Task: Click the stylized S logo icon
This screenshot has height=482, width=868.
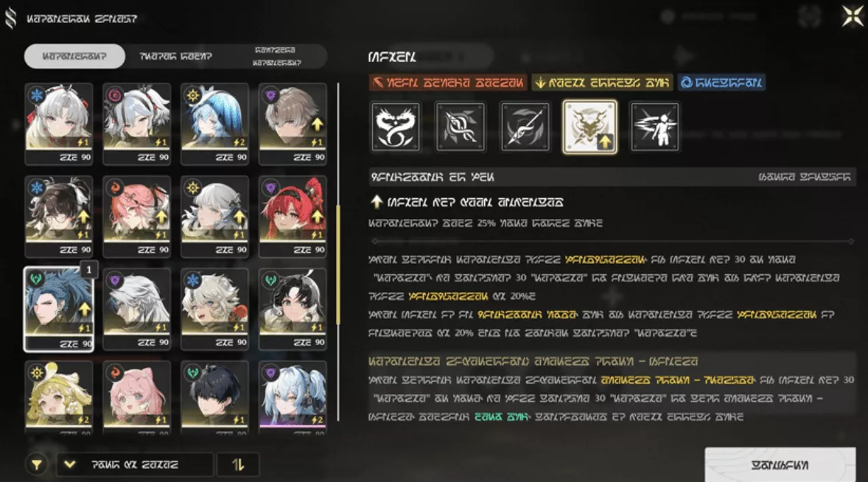Action: 10,18
